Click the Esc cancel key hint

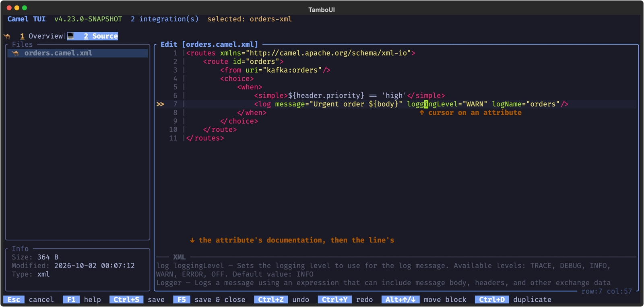(29, 300)
